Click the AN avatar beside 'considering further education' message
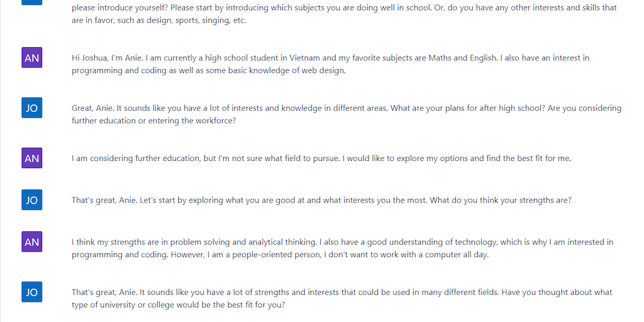 tap(31, 158)
